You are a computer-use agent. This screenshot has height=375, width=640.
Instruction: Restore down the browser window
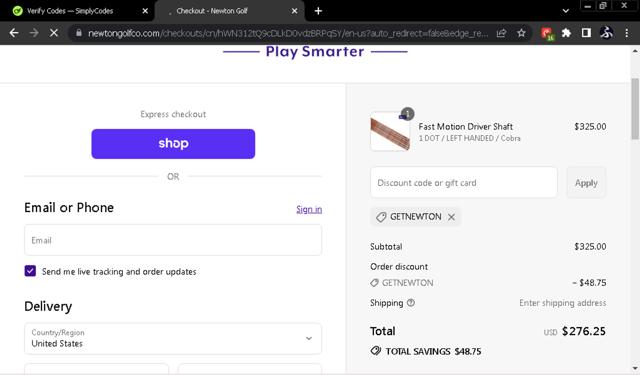pos(603,6)
